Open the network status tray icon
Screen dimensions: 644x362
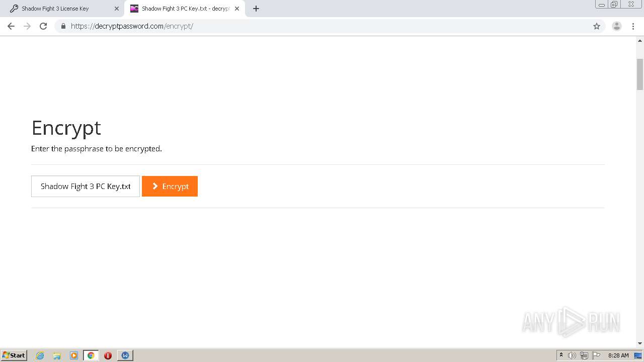(x=584, y=355)
